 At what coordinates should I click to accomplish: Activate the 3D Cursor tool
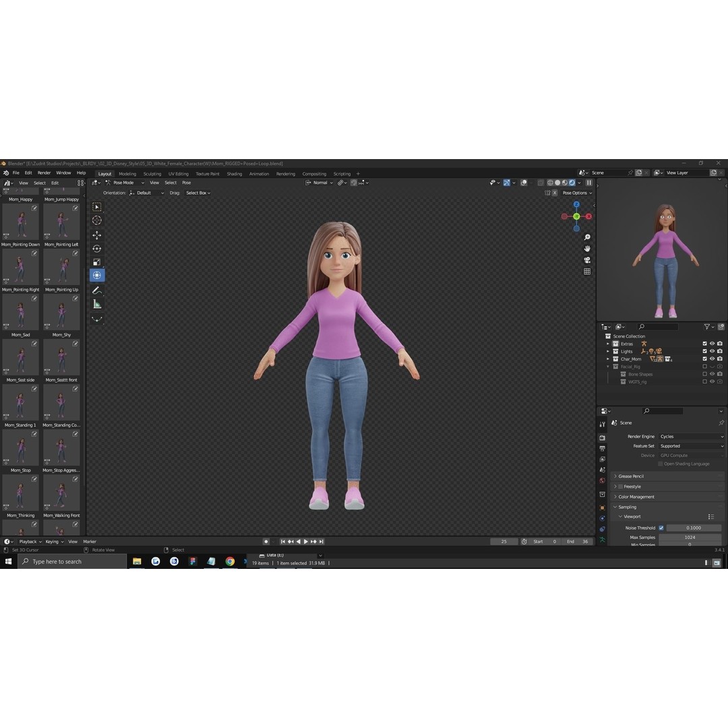tap(96, 220)
